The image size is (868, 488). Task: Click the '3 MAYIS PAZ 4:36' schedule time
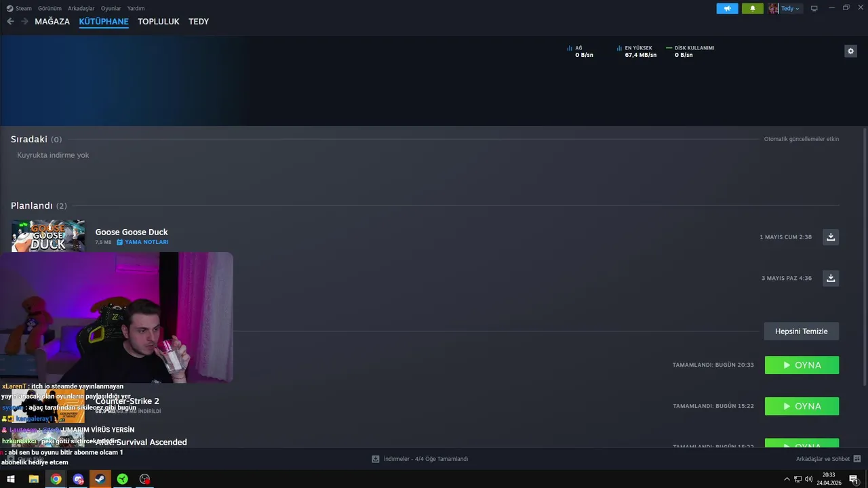pos(787,278)
